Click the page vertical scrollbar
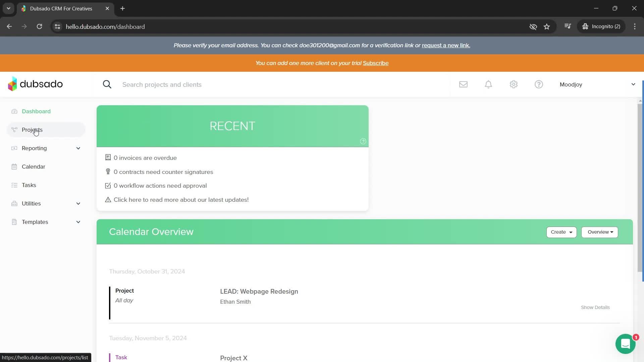 coord(640,188)
